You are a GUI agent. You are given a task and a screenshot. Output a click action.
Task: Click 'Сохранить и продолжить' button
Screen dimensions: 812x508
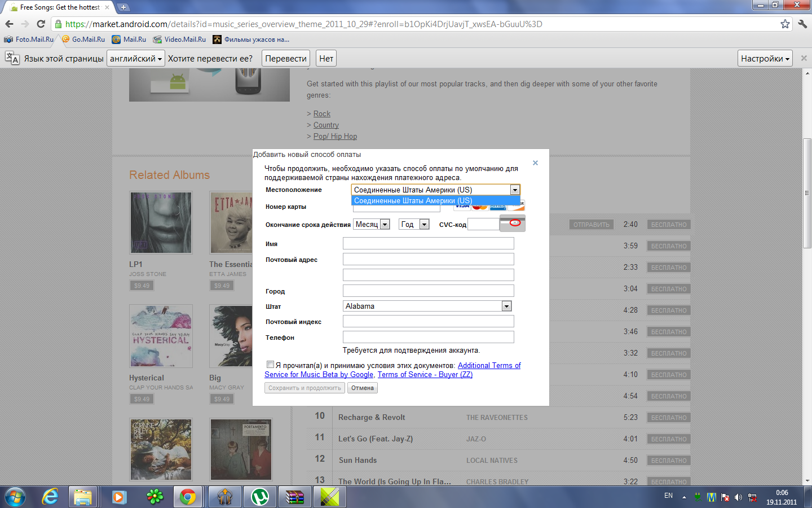point(304,388)
